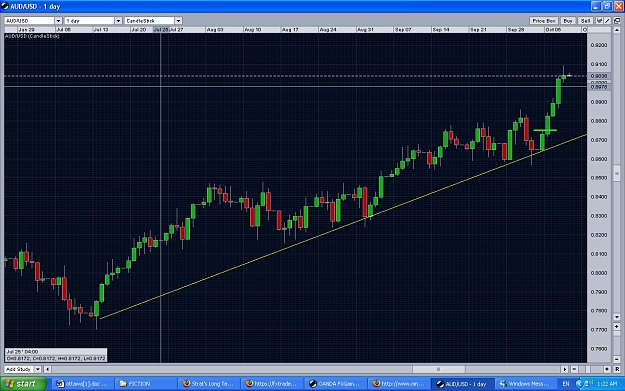The image size is (625, 391).
Task: Click the Buy button
Action: coord(568,21)
